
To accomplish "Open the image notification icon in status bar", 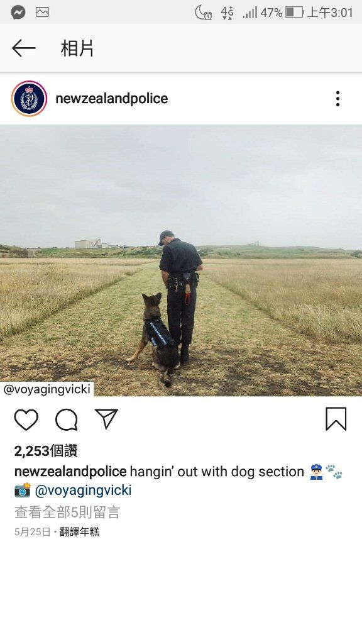I will coord(42,13).
